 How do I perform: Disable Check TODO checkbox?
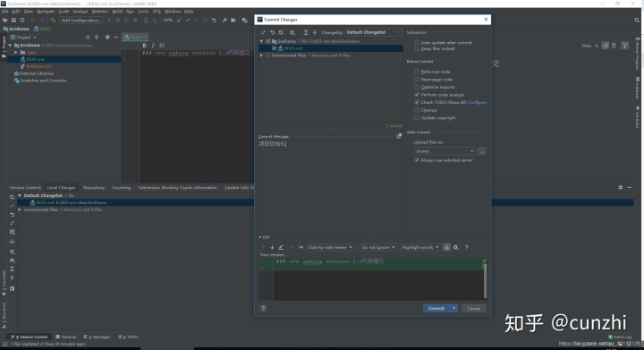tap(417, 102)
